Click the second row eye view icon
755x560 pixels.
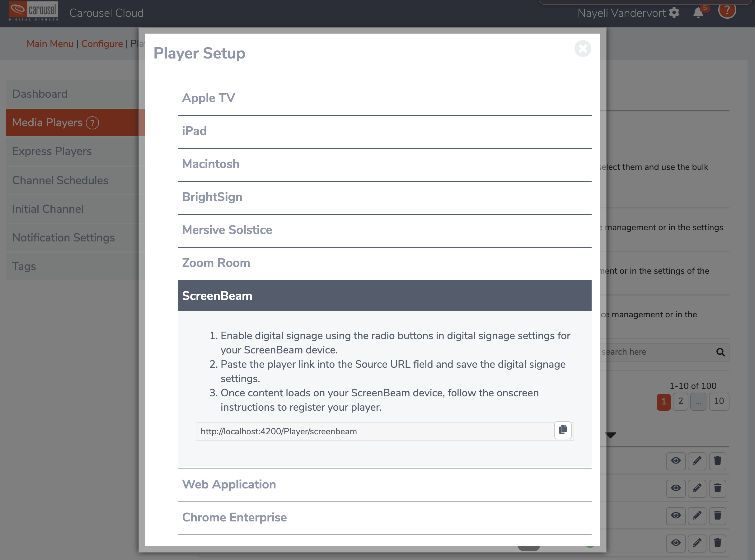click(x=676, y=488)
